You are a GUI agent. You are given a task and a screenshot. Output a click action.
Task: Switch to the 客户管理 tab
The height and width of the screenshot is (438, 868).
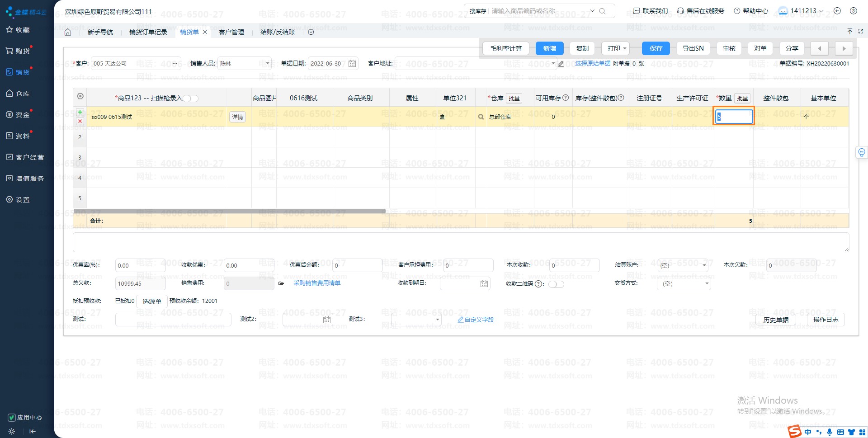click(x=231, y=32)
